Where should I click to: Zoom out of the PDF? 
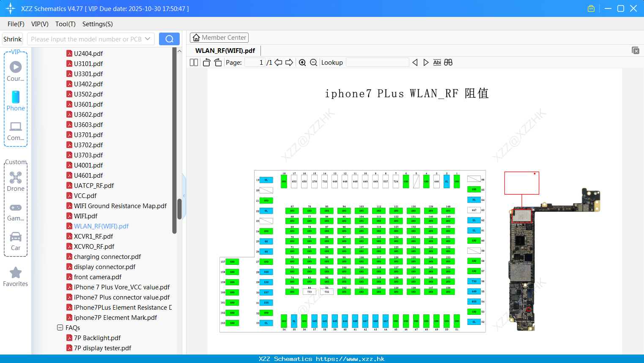point(313,62)
